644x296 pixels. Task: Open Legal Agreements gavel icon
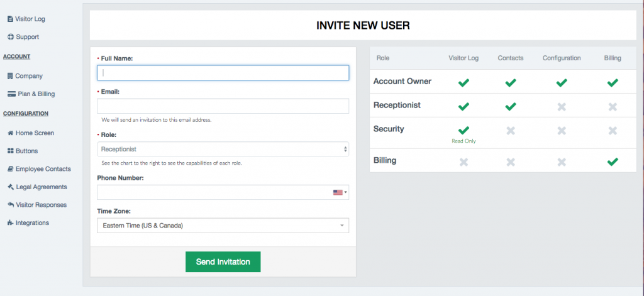click(x=11, y=187)
